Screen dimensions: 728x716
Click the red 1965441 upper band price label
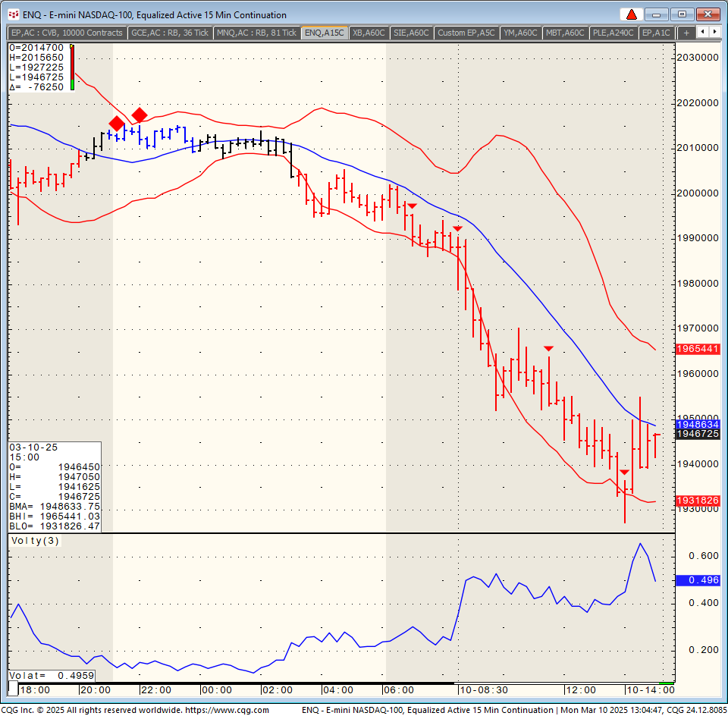tap(698, 349)
